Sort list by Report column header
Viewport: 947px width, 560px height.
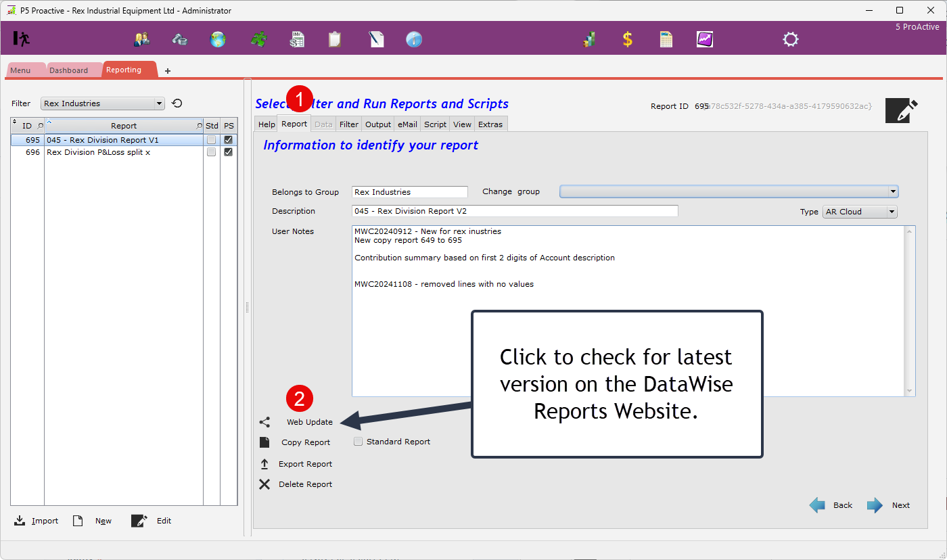click(x=124, y=126)
